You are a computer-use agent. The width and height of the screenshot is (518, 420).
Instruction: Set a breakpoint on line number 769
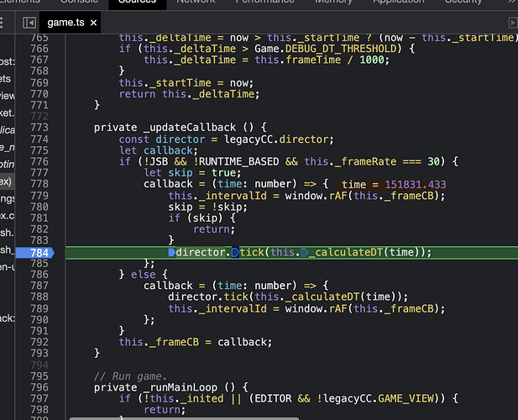(39, 82)
